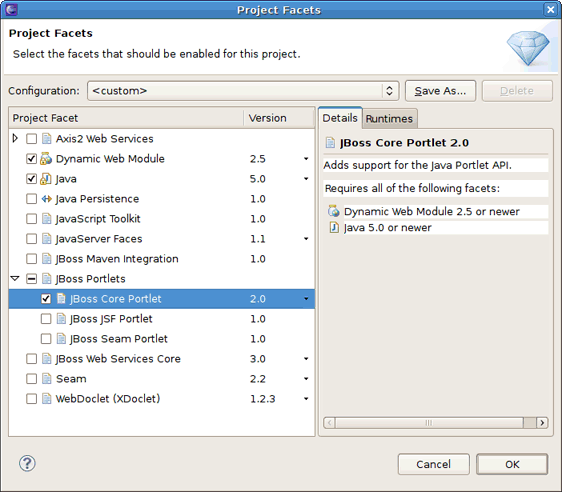Open the Java version dropdown arrow

(306, 178)
